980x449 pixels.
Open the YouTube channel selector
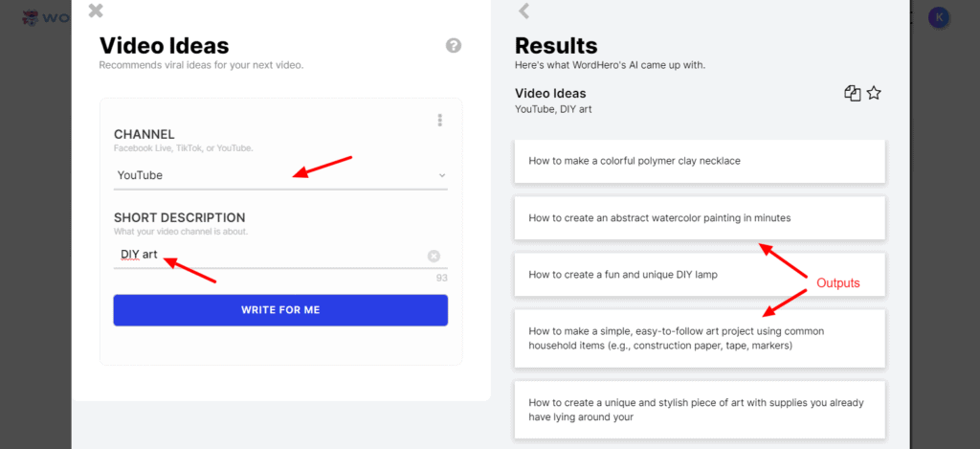point(278,175)
